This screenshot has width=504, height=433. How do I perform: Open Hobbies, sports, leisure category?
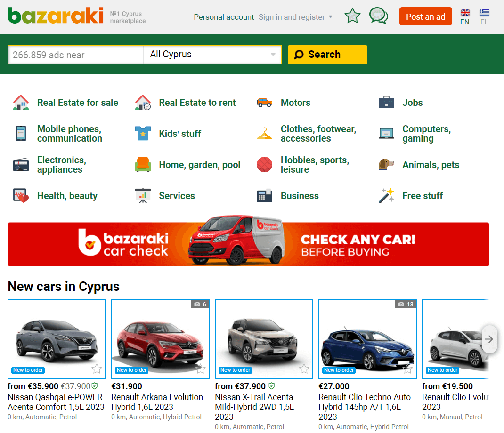pos(315,165)
